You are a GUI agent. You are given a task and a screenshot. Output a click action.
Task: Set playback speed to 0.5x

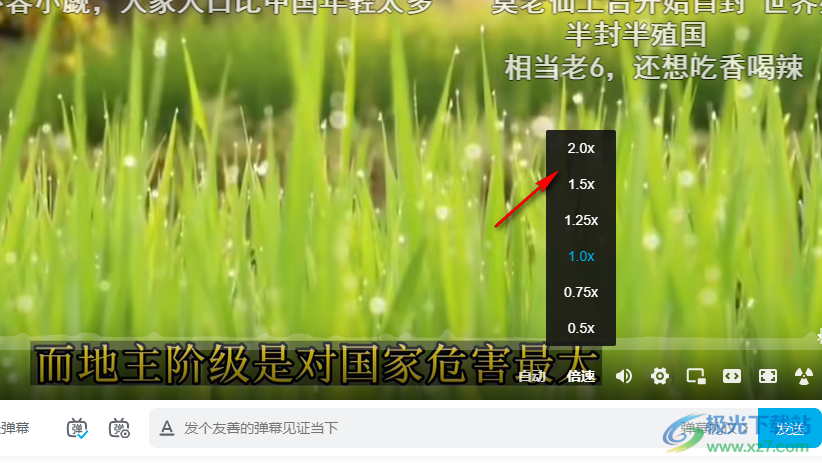[x=581, y=328]
